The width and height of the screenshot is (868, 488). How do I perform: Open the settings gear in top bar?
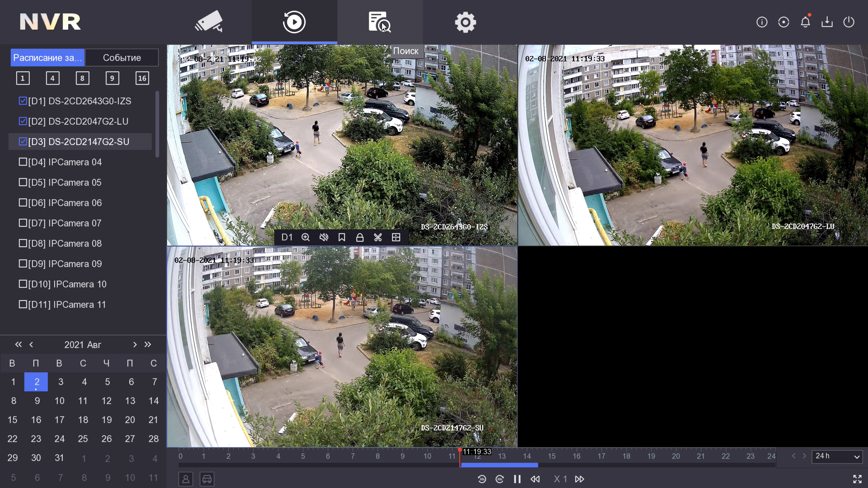tap(465, 23)
